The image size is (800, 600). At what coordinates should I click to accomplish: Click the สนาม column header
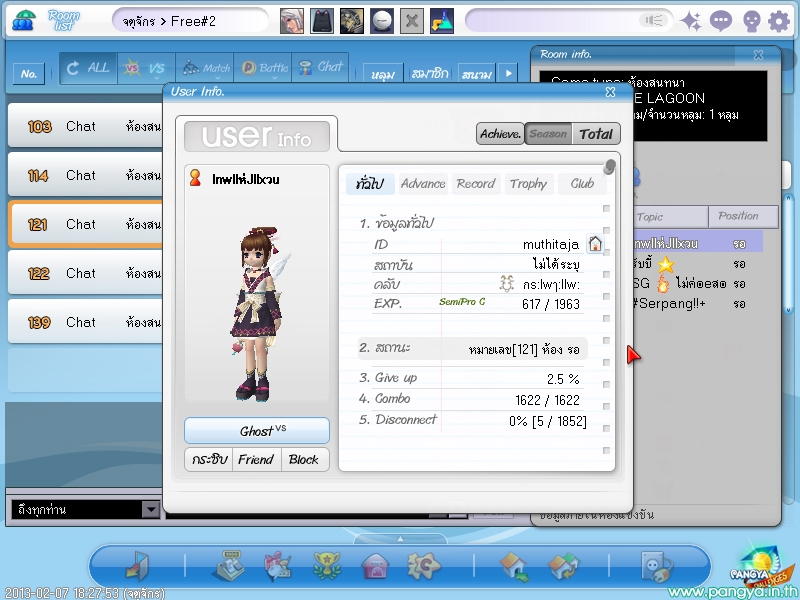[x=477, y=74]
